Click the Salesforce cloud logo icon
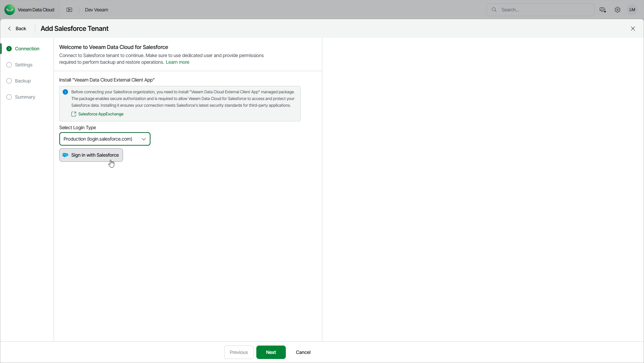The width and height of the screenshot is (644, 363). (x=66, y=155)
